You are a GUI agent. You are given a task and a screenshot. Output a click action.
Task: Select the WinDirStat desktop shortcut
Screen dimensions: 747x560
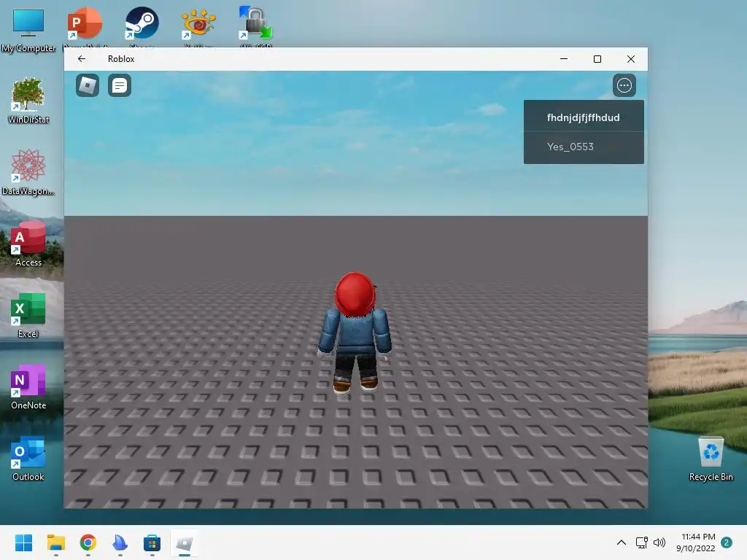pos(28,101)
